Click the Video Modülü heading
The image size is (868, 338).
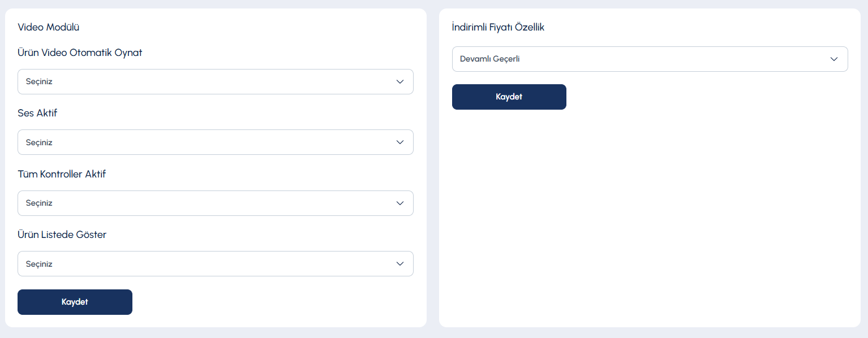click(x=48, y=27)
